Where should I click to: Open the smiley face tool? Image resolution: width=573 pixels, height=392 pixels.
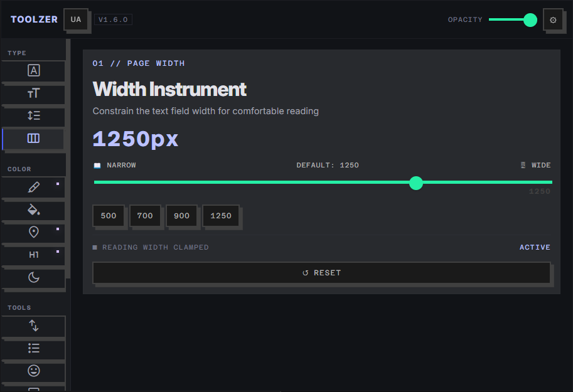click(33, 371)
